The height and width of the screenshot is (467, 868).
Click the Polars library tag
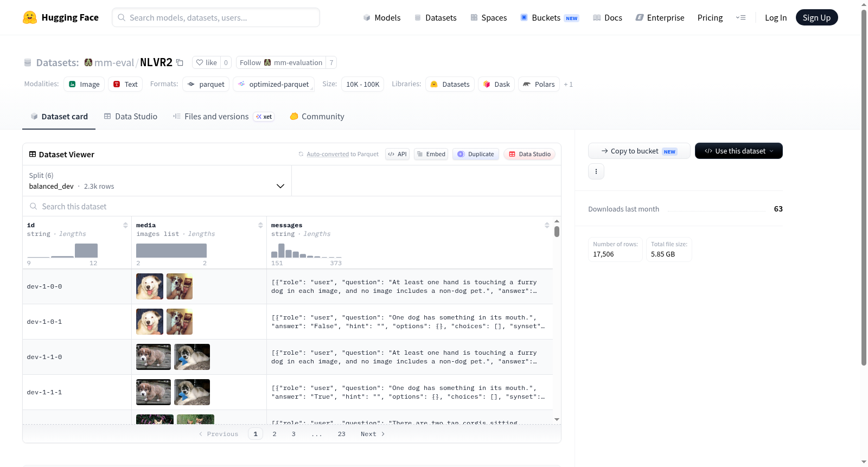(x=539, y=84)
